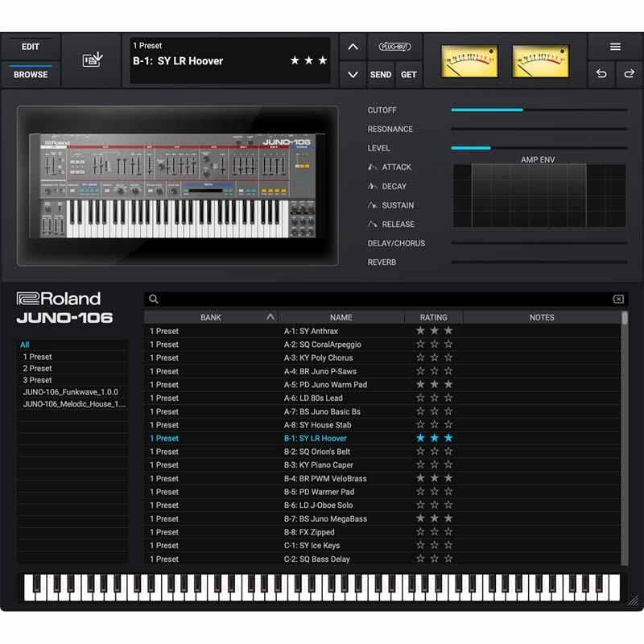Click the NOTES column header
The width and height of the screenshot is (644, 644).
coord(542,317)
